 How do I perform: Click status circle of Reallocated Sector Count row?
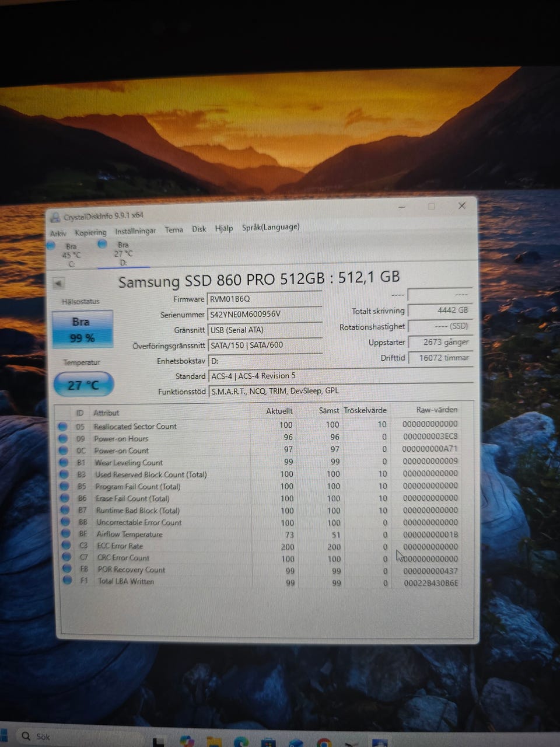(63, 427)
